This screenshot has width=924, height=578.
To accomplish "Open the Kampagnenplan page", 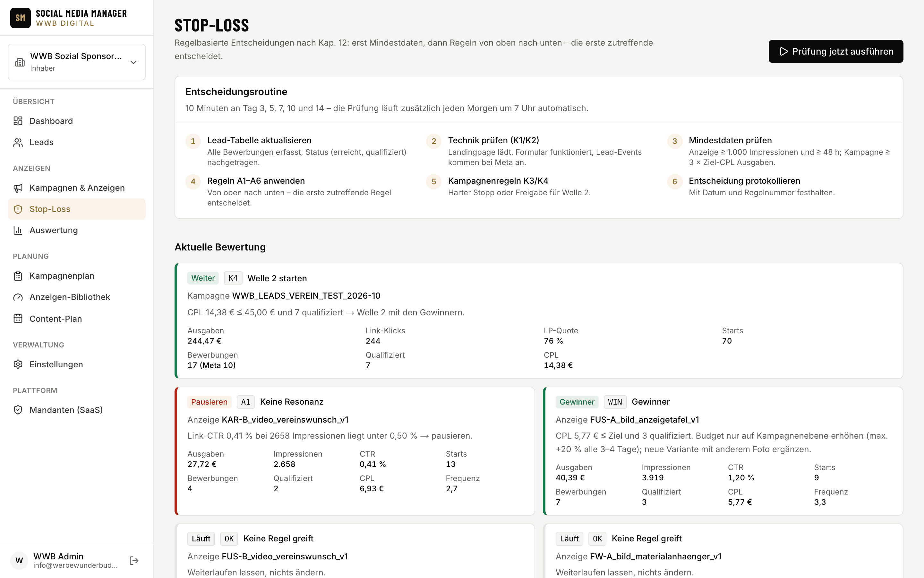I will (76, 276).
